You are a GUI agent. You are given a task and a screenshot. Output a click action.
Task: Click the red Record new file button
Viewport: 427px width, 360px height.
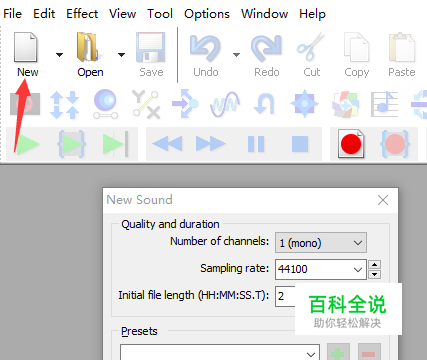click(351, 144)
